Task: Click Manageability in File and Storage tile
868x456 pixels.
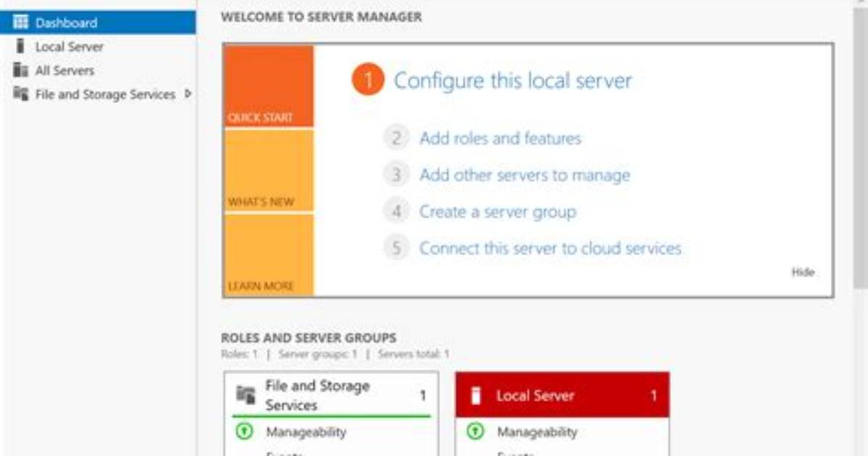Action: point(306,431)
